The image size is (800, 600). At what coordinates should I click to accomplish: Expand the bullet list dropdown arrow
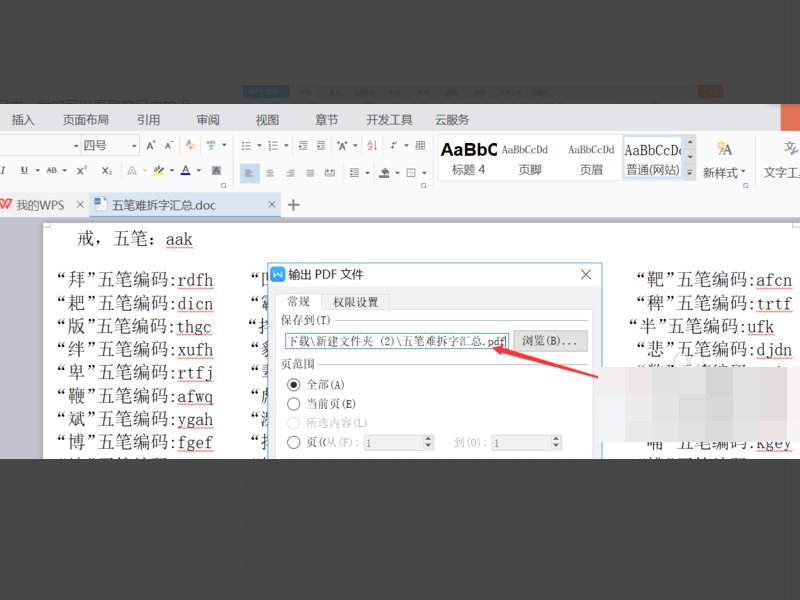259,145
